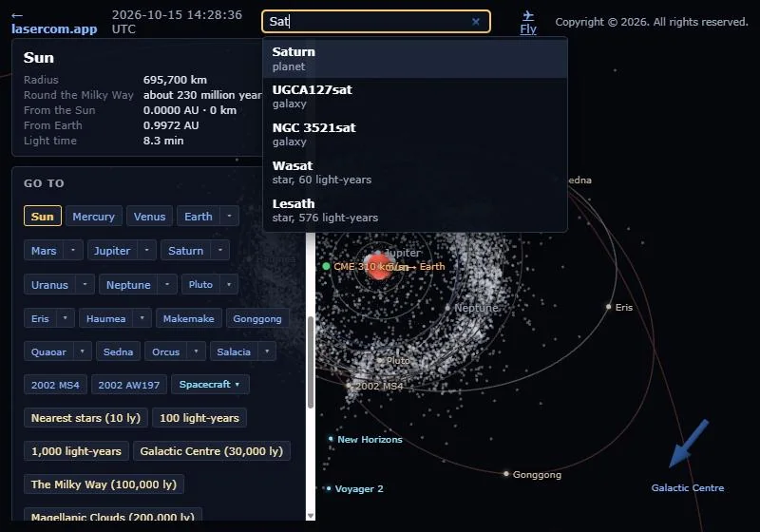
Task: Go to Gonggong button in panel
Action: pos(257,318)
